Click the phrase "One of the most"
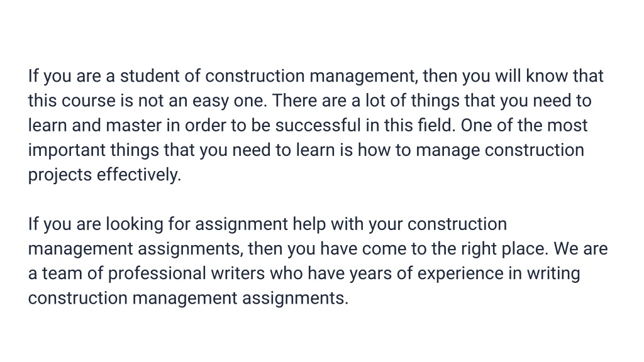This screenshot has height=362, width=644. point(524,125)
